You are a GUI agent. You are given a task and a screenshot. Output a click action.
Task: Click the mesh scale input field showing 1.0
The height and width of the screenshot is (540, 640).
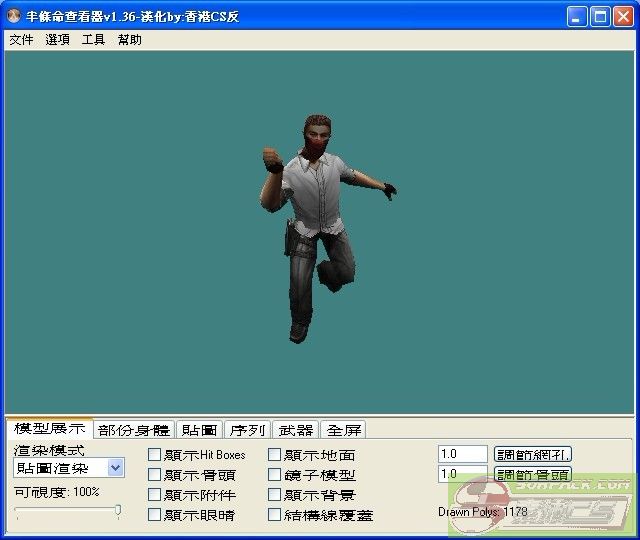pyautogui.click(x=462, y=454)
